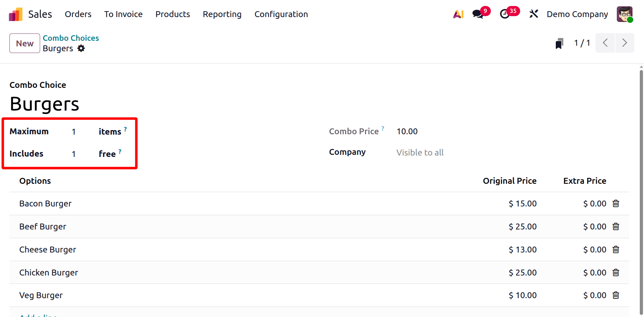Image resolution: width=644 pixels, height=317 pixels.
Task: Open the Demo Company user avatar
Action: [x=625, y=14]
